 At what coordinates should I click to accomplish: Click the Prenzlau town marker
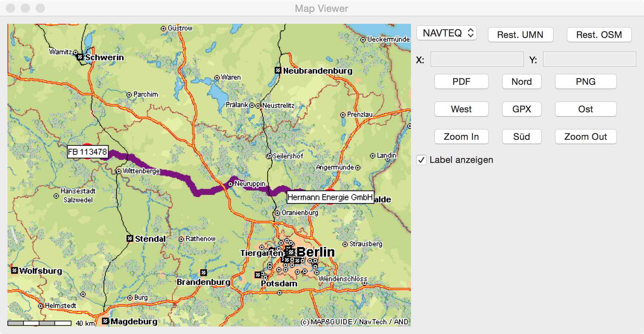pos(343,115)
